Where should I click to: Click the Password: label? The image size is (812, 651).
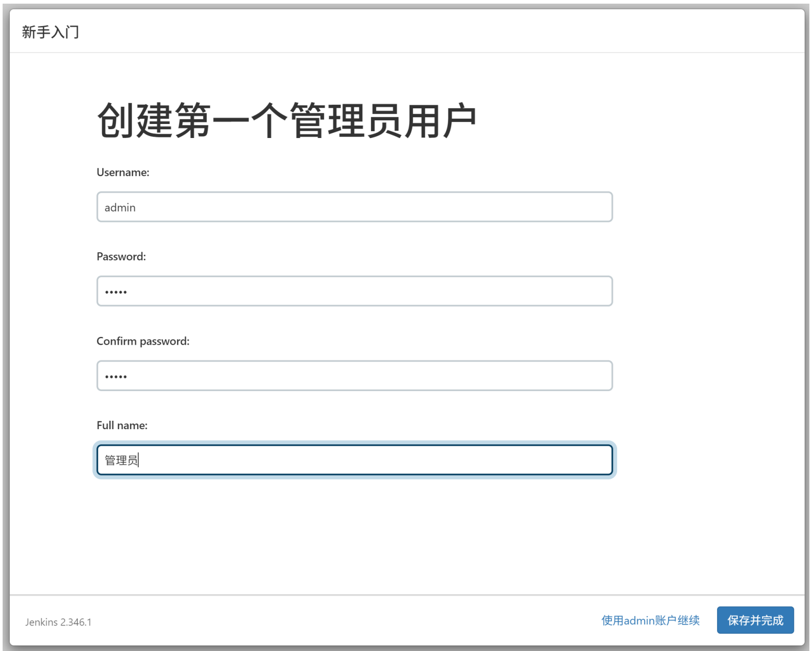click(x=121, y=257)
